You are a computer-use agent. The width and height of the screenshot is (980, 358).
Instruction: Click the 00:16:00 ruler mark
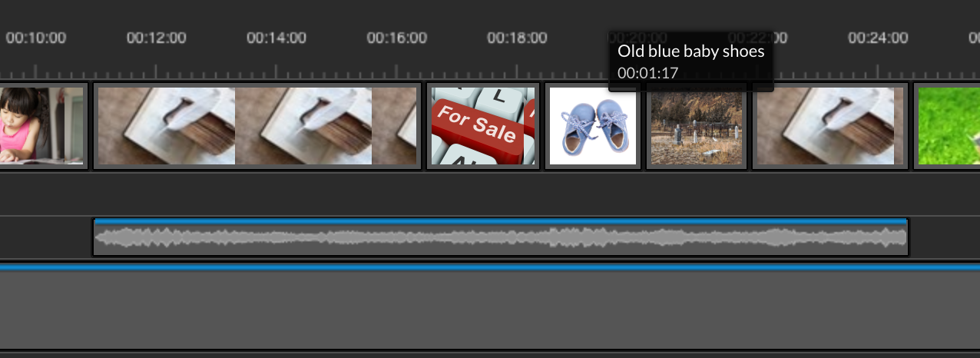click(x=397, y=38)
